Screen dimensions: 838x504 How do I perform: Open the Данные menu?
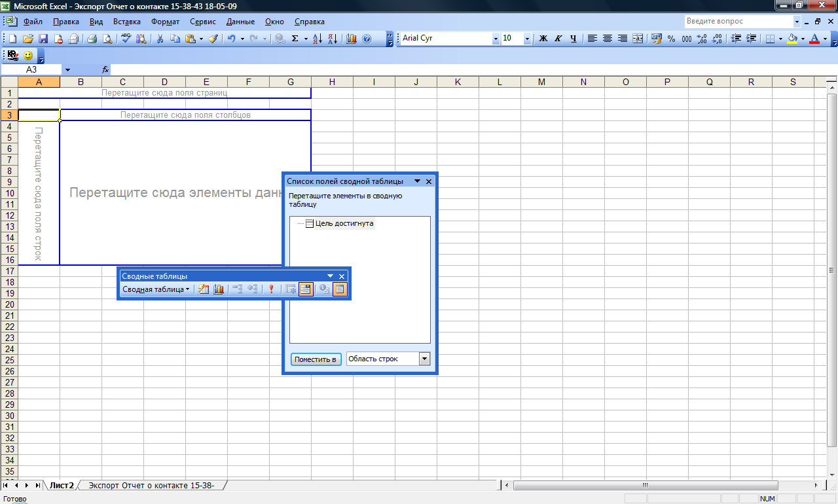point(240,22)
